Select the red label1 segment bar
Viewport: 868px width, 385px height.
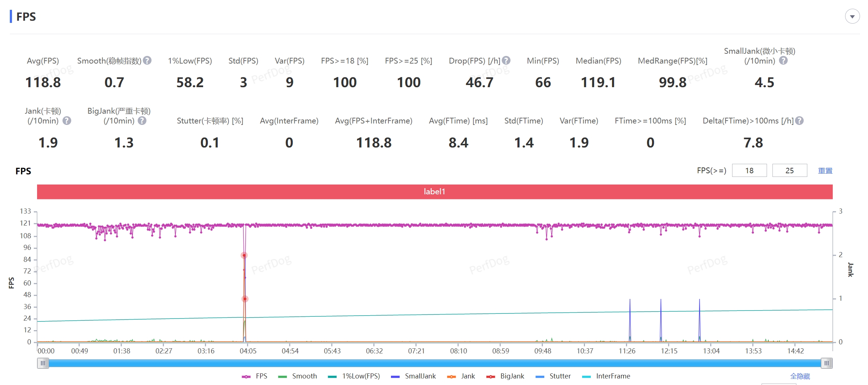coord(435,192)
